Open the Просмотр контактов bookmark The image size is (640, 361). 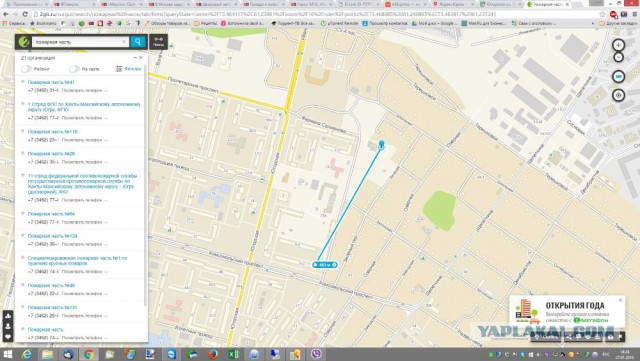(x=384, y=23)
